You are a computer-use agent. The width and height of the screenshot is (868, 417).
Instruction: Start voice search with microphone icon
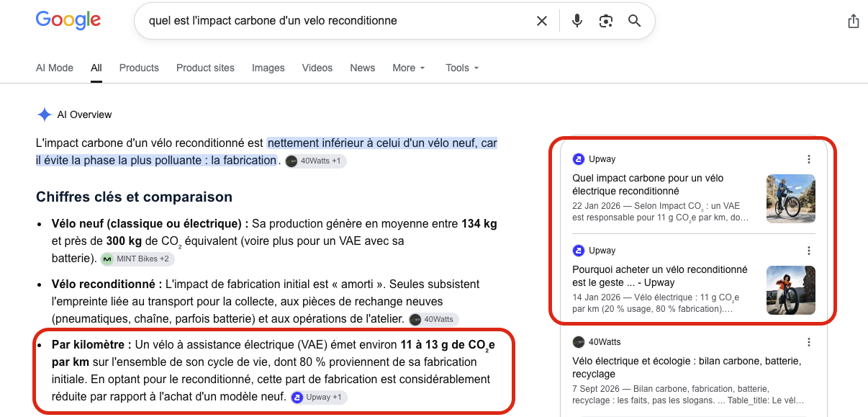[x=577, y=21]
